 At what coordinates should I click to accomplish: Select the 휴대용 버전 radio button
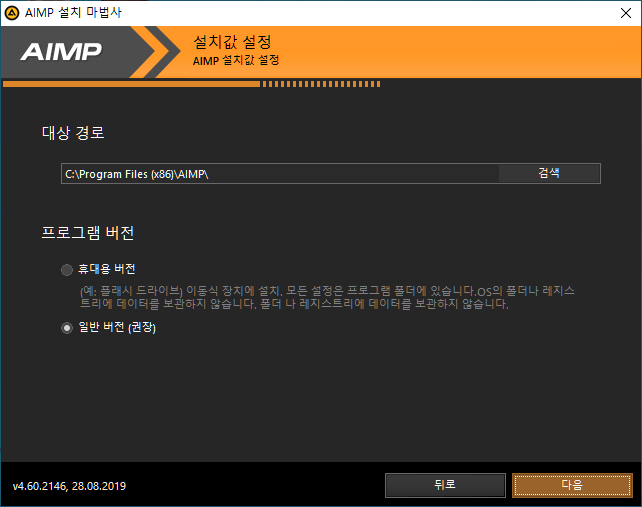click(67, 270)
